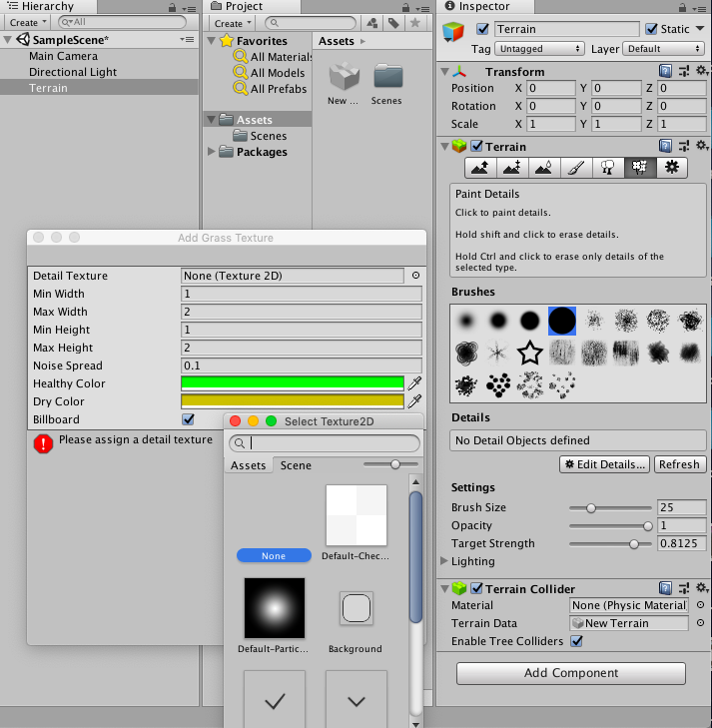Pick the smallest soft round brush

coord(466,321)
